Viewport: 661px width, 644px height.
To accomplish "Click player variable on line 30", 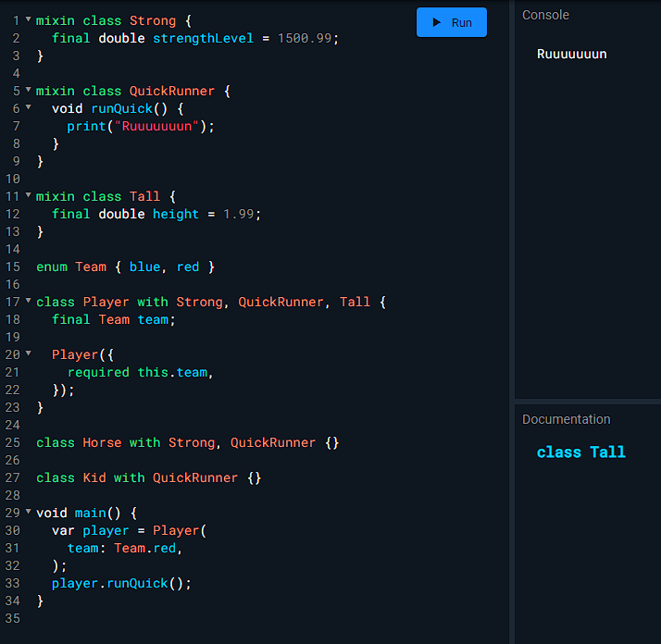I will pos(106,530).
